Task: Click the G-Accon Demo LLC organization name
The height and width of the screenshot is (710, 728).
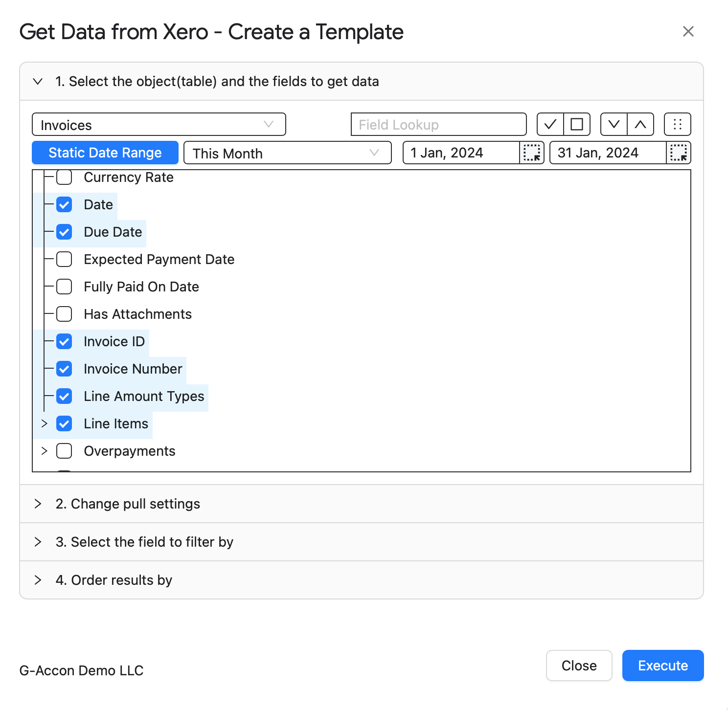Action: 82,670
